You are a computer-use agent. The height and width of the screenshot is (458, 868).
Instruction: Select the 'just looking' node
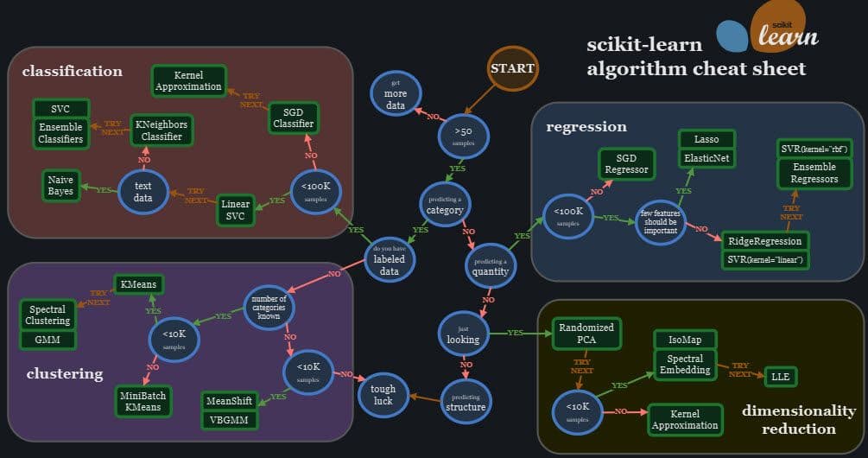(x=463, y=334)
